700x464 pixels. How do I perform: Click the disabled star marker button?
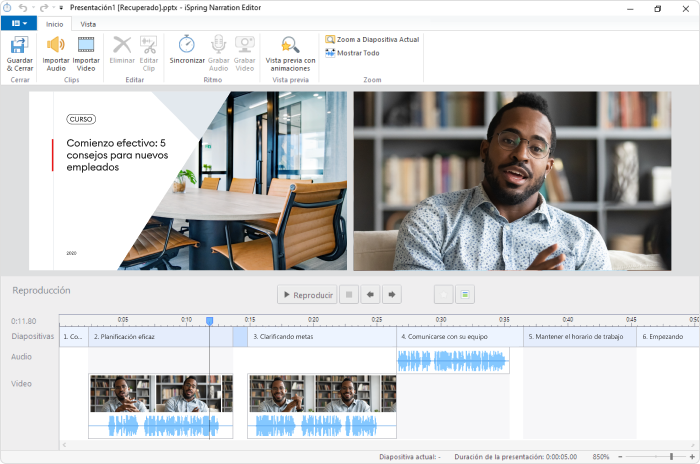(x=444, y=295)
